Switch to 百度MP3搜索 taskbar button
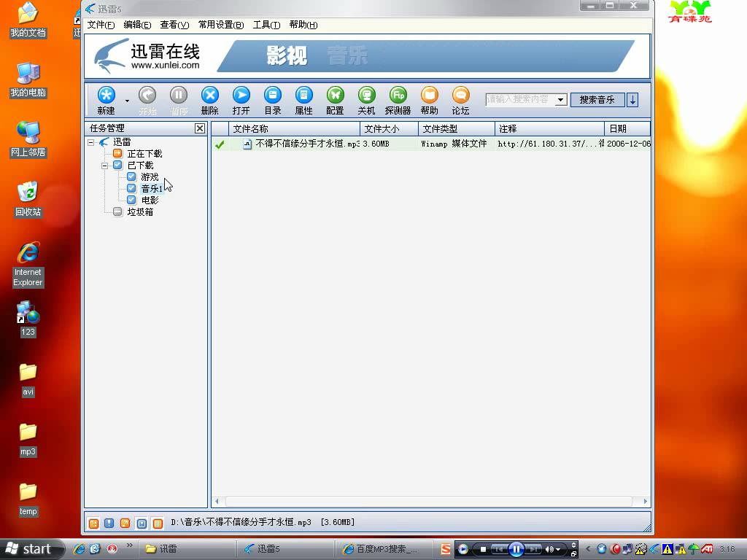The image size is (747, 560). tap(384, 549)
